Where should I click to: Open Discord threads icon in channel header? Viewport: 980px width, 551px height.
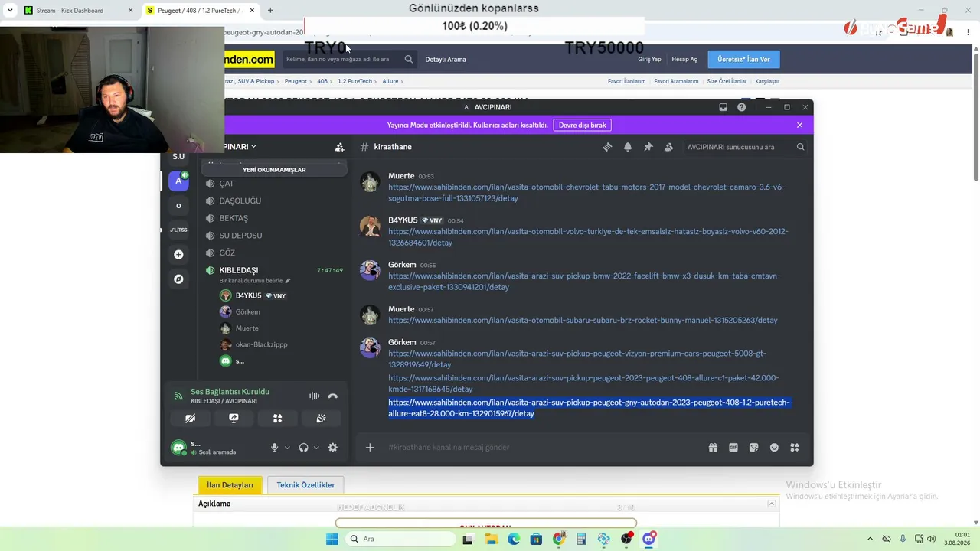click(x=607, y=147)
